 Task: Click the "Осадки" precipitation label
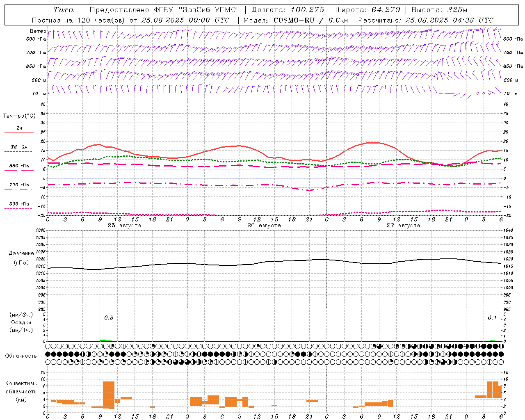click(21, 322)
